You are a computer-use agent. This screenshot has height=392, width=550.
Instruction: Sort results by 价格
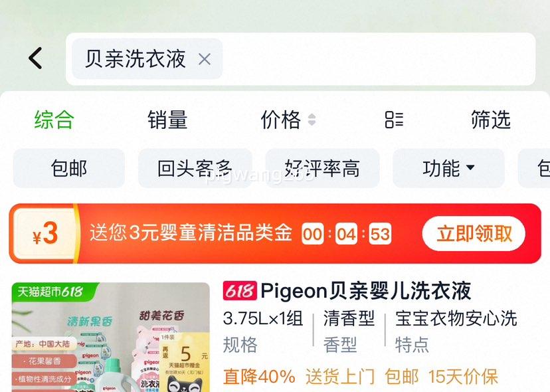(280, 120)
